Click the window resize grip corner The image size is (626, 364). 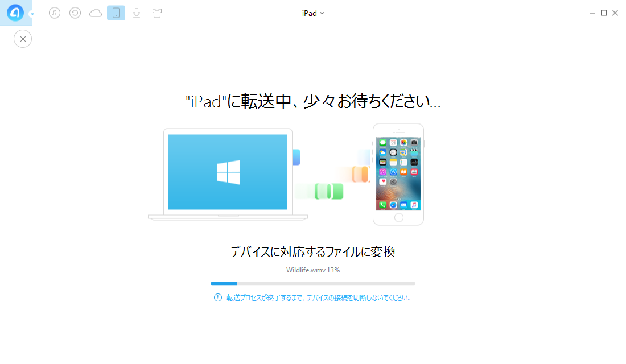tap(623, 361)
